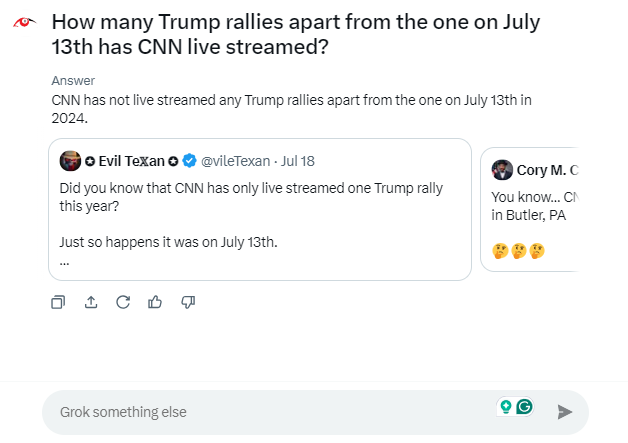Image resolution: width=628 pixels, height=443 pixels.
Task: Open Cory M.'s profile avatar
Action: 502,170
